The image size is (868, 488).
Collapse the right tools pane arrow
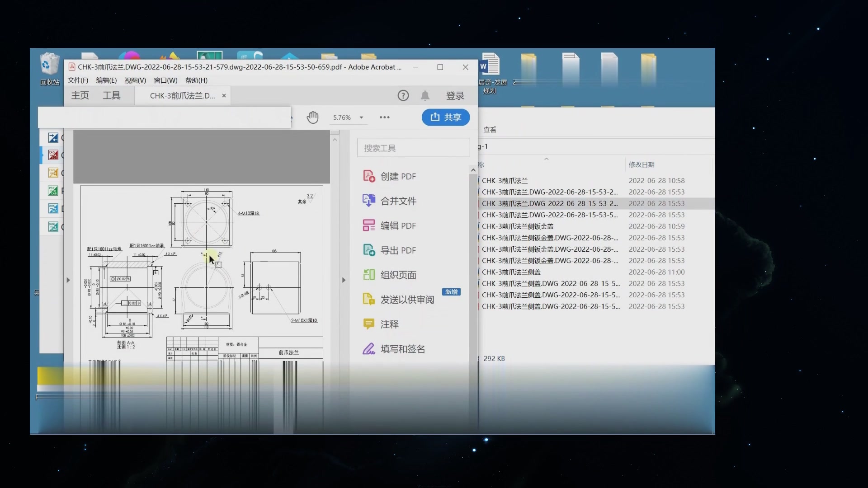344,280
